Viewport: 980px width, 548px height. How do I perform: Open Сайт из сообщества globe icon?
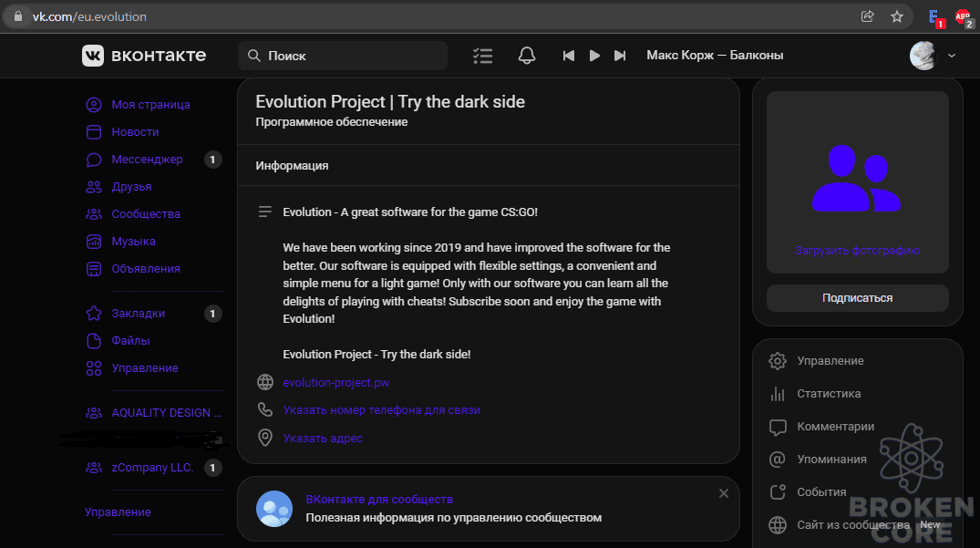point(778,525)
